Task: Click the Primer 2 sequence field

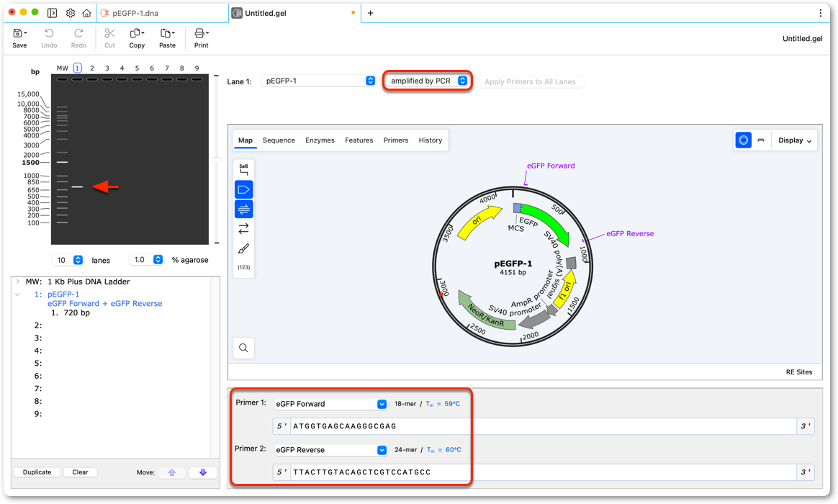Action: (544, 472)
